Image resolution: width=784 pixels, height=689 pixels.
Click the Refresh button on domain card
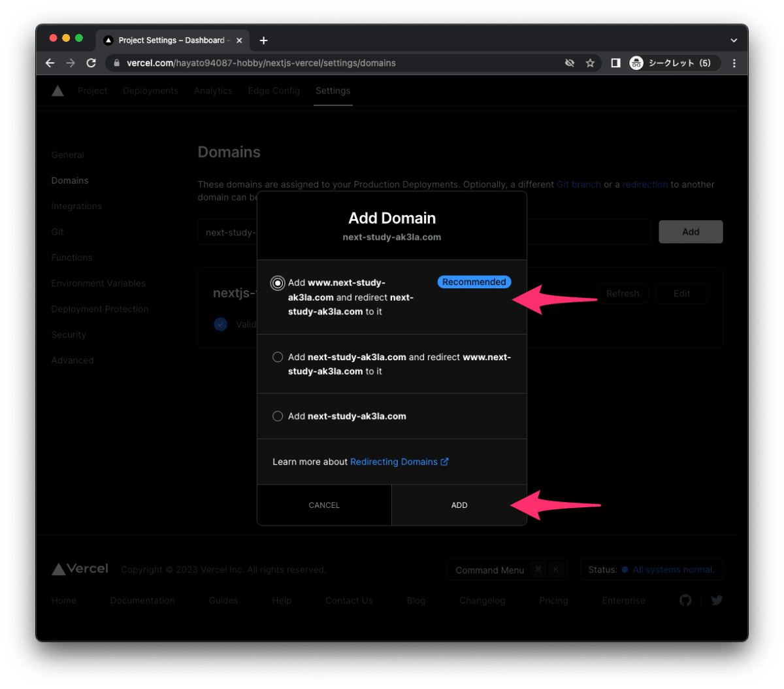click(623, 294)
